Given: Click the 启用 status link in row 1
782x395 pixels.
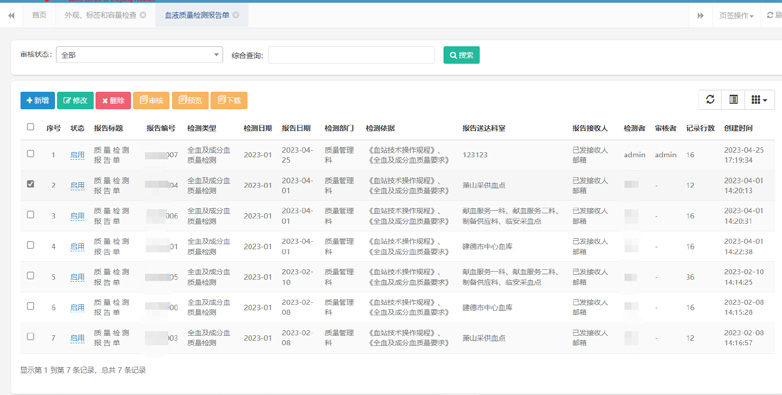Looking at the screenshot, I should (77, 155).
